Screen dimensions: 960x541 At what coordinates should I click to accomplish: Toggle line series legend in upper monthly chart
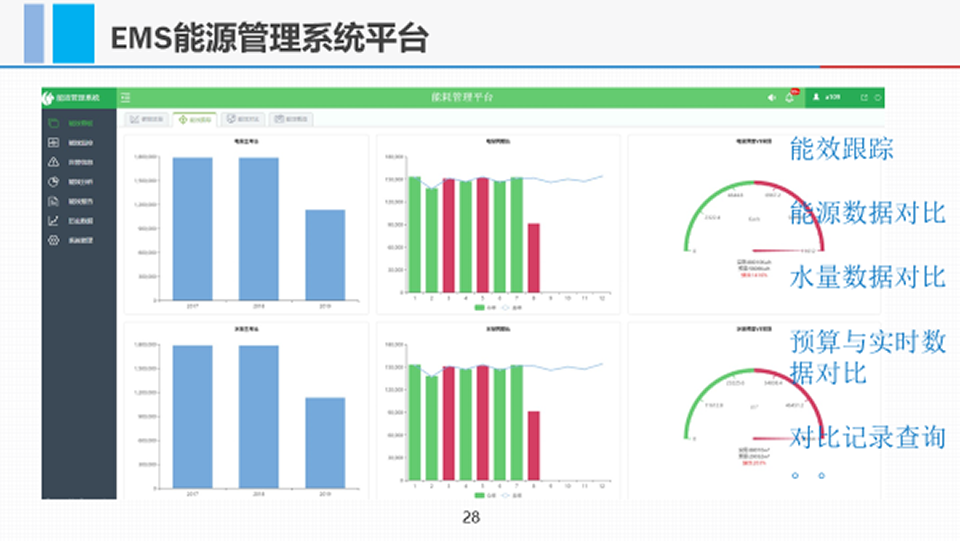[508, 308]
